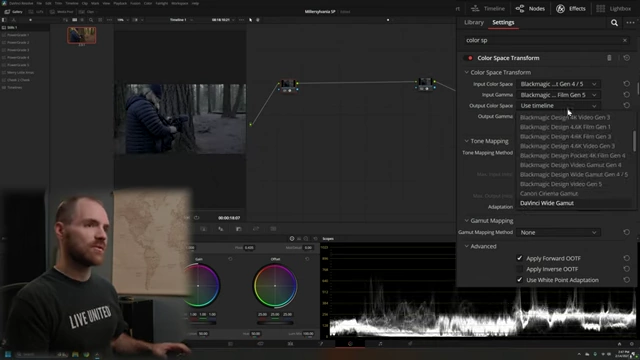Open the Gamut Mapping Method dropdown

click(x=558, y=232)
